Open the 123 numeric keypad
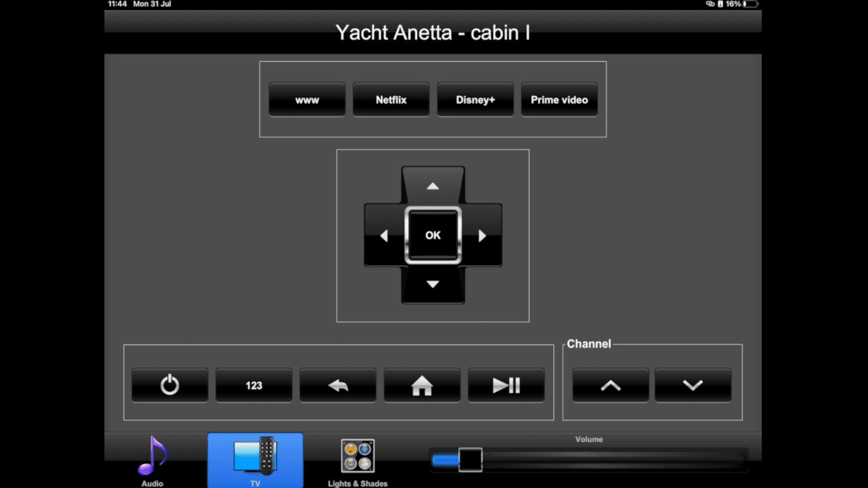The image size is (868, 488). point(254,385)
